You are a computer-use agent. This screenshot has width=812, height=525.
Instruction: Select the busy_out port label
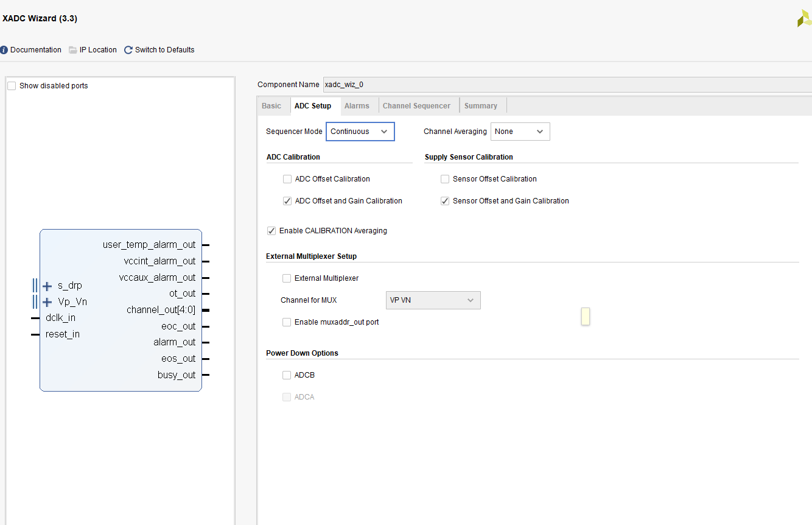pyautogui.click(x=177, y=375)
